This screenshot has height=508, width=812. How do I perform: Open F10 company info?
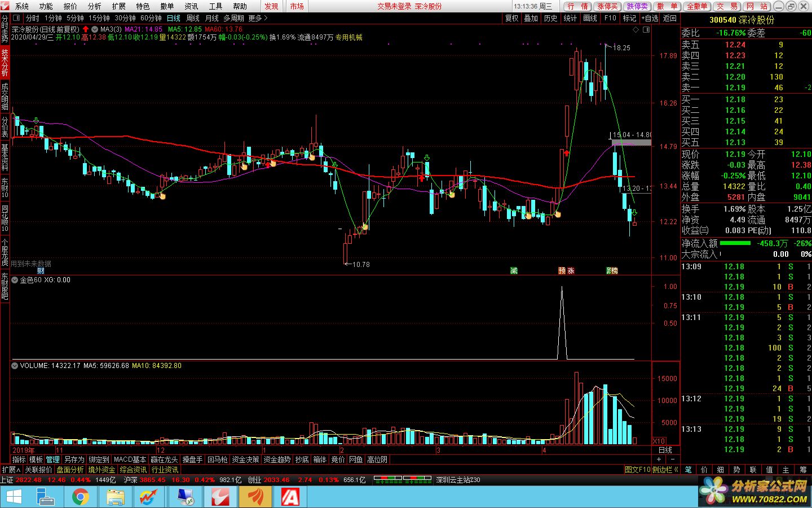point(610,18)
